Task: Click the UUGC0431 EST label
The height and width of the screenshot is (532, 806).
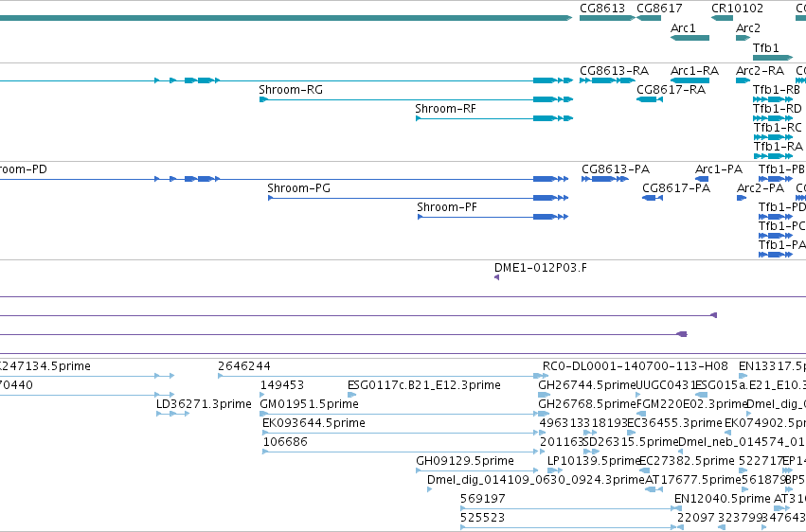Action: coord(666,384)
